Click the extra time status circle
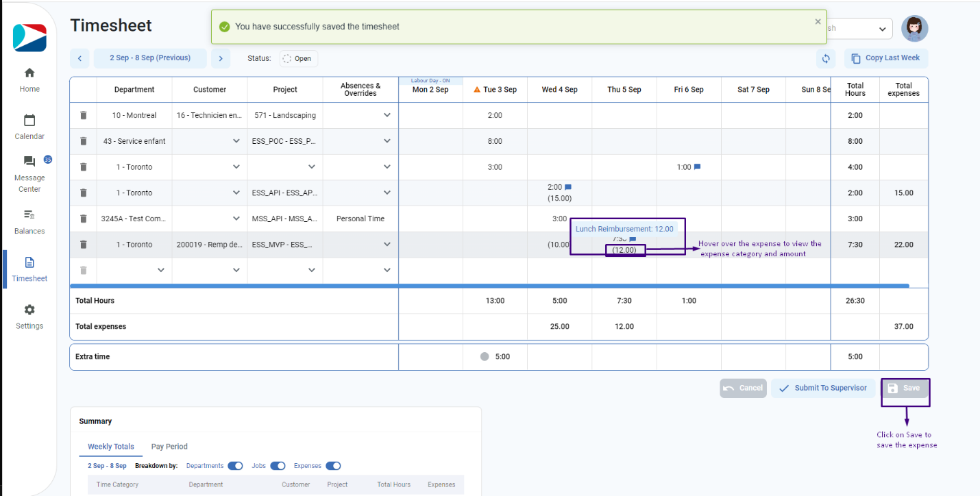Viewport: 980px width, 496px height. click(485, 356)
